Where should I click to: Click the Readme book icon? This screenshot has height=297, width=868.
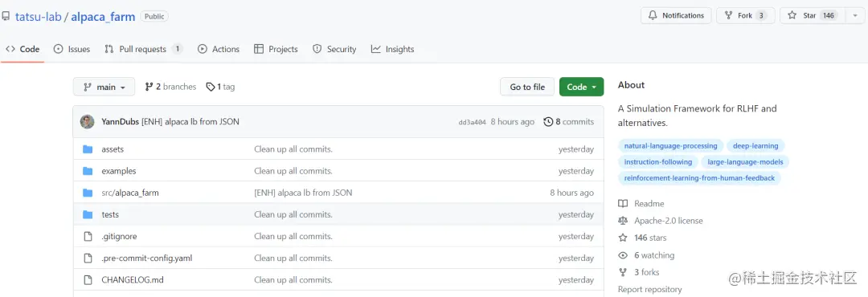click(623, 204)
